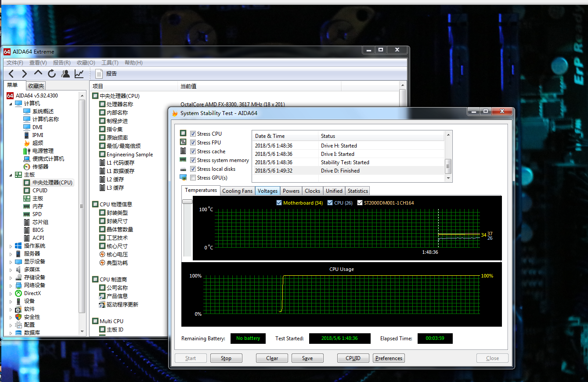This screenshot has width=588, height=382.
Task: Collapse the 计算机 tree node
Action: click(x=11, y=104)
